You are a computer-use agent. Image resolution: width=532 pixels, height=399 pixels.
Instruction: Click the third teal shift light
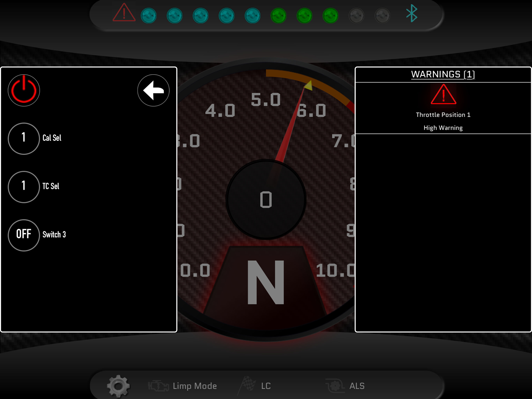tap(201, 16)
